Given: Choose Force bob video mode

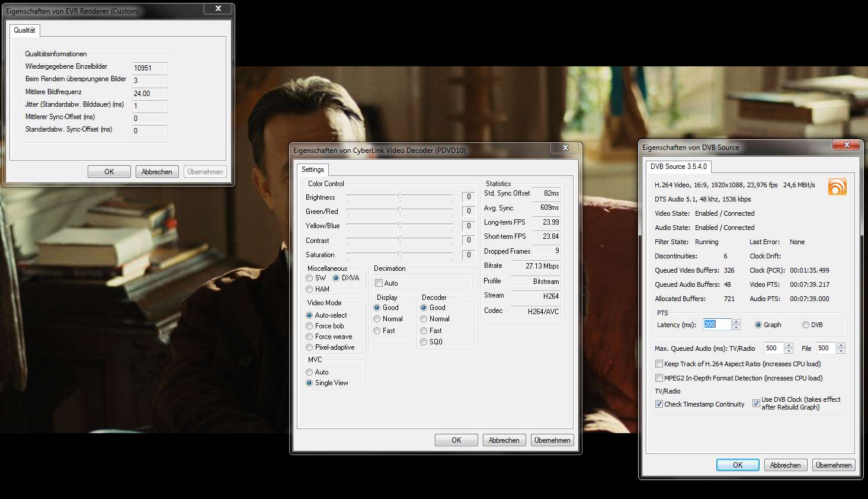Looking at the screenshot, I should coord(309,326).
